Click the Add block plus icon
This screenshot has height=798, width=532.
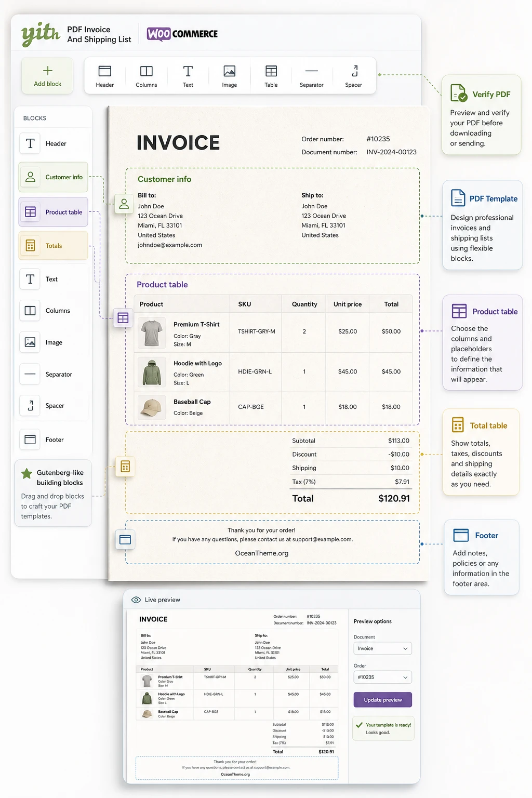47,71
